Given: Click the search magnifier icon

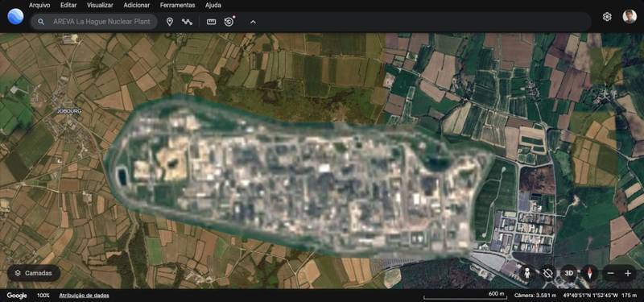Looking at the screenshot, I should [41, 22].
